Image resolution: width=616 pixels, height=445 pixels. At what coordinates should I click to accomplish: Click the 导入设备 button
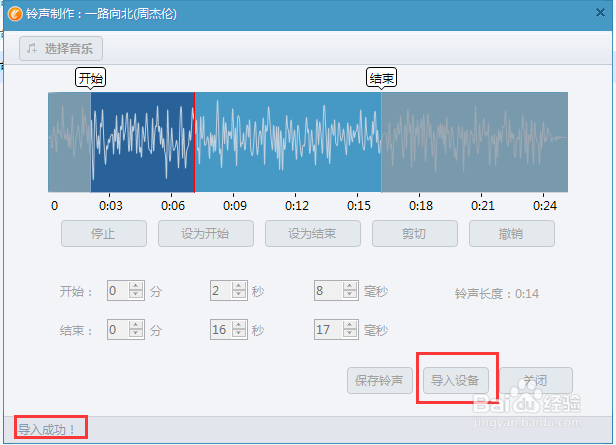click(456, 381)
